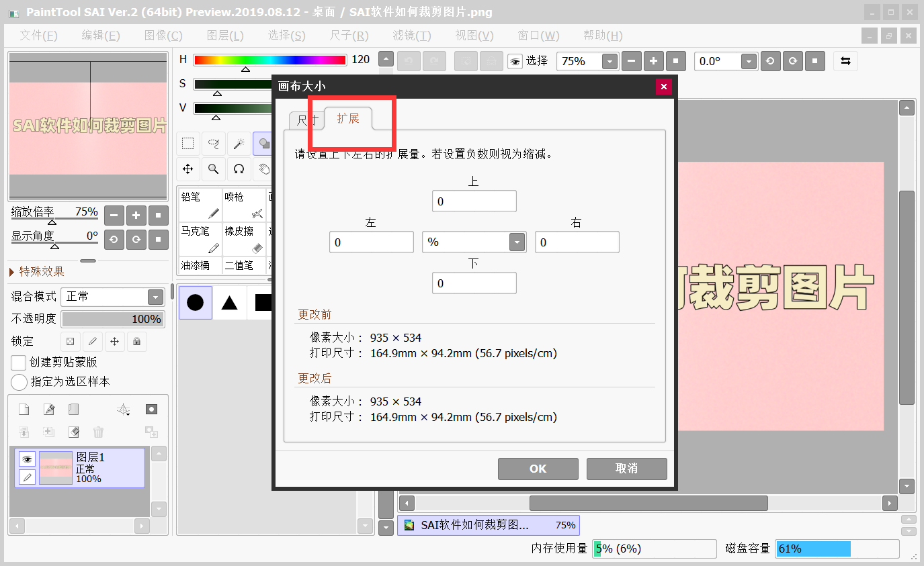Select the move tool with four arrows
This screenshot has height=566, width=924.
(x=188, y=169)
